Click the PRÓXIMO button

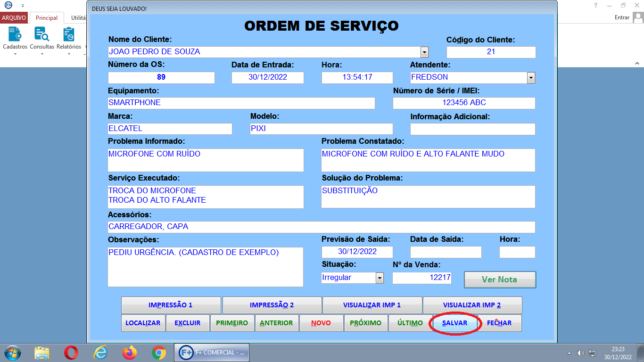click(366, 323)
